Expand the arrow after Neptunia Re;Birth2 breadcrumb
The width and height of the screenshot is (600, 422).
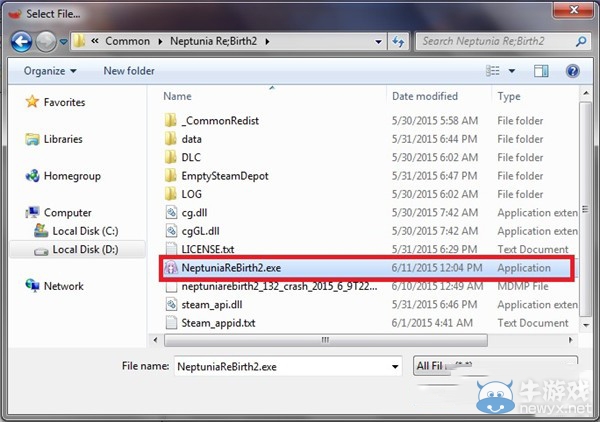click(267, 41)
